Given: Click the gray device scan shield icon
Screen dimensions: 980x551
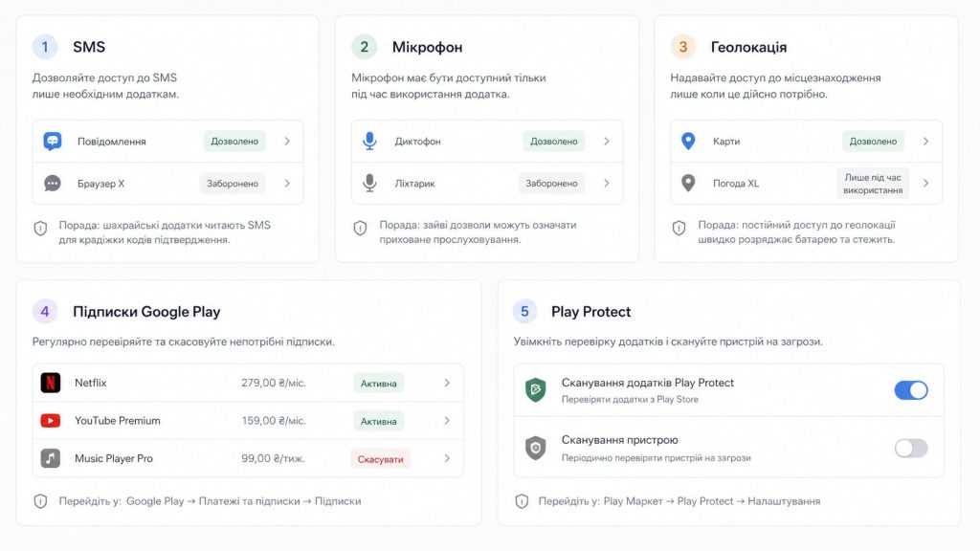Looking at the screenshot, I should point(536,448).
